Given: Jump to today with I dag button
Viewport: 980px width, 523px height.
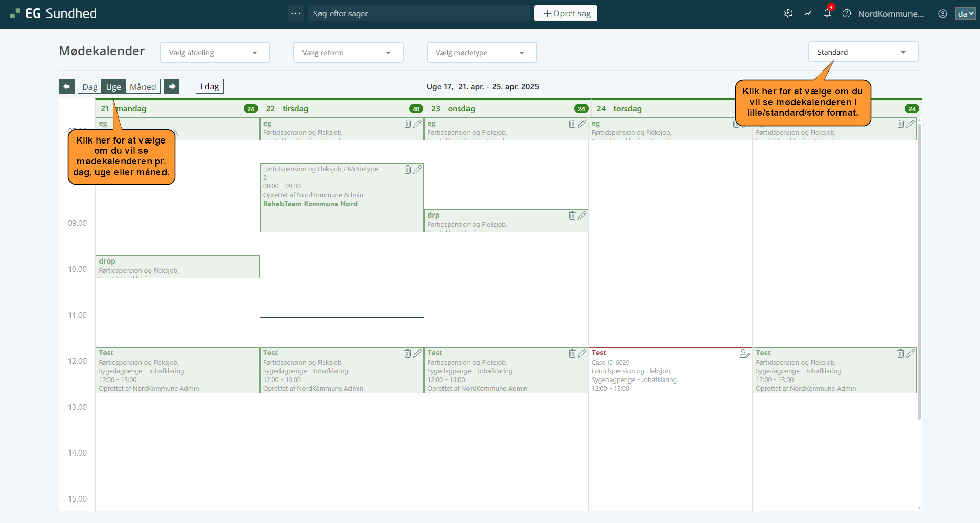Looking at the screenshot, I should pyautogui.click(x=209, y=87).
